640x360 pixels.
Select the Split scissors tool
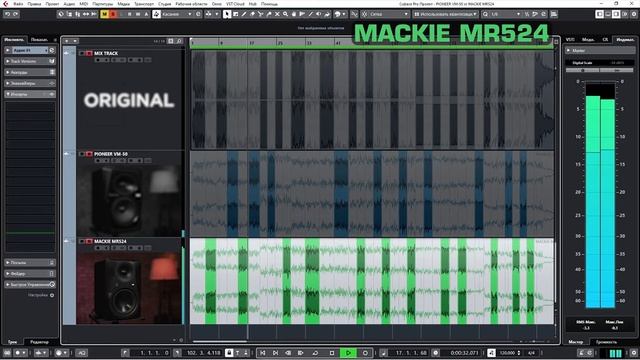point(260,14)
